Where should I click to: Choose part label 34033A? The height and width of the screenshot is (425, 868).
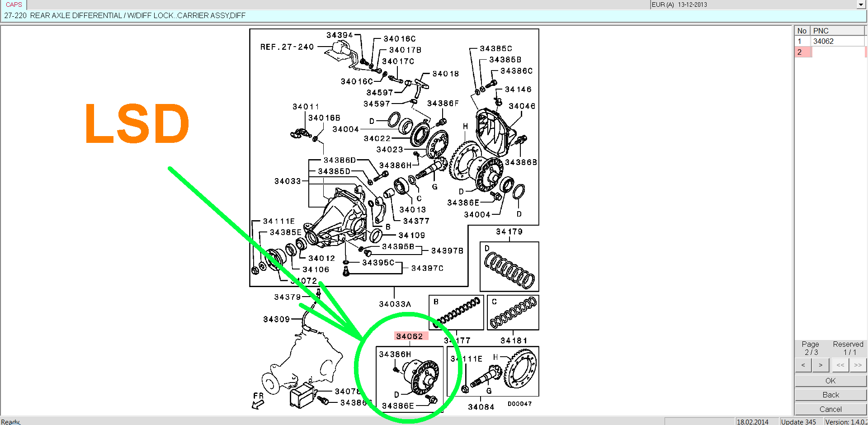pos(395,304)
